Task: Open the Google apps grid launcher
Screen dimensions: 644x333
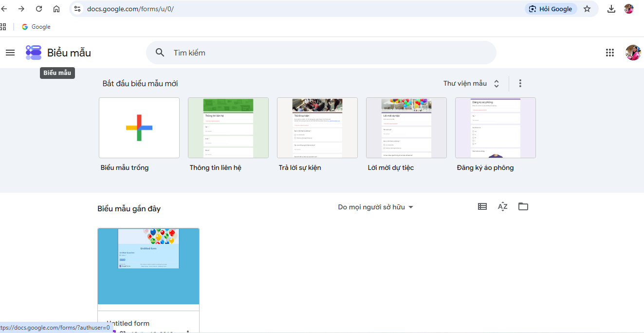Action: [x=610, y=53]
